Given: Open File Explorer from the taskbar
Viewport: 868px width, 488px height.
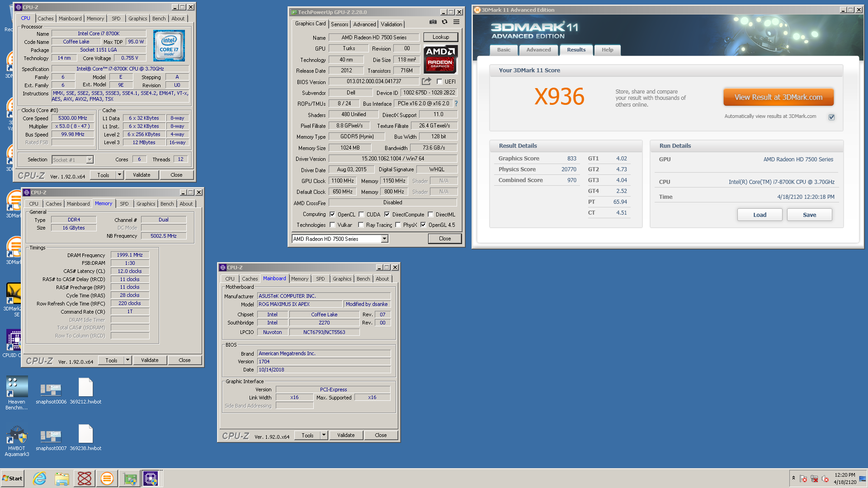Looking at the screenshot, I should tap(62, 478).
